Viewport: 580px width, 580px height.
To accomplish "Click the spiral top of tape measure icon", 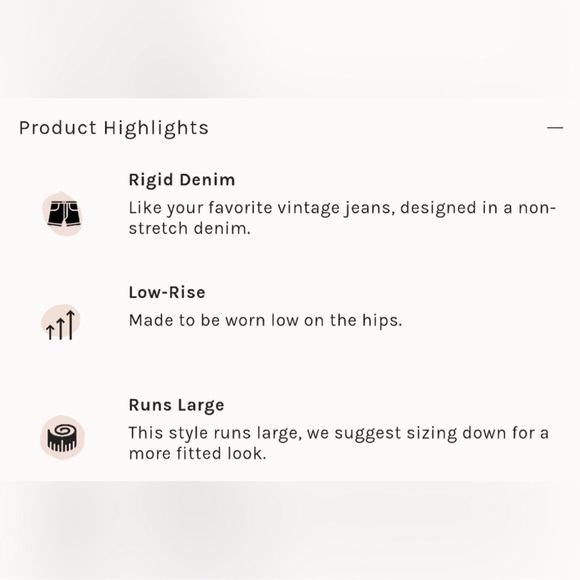I will (62, 430).
